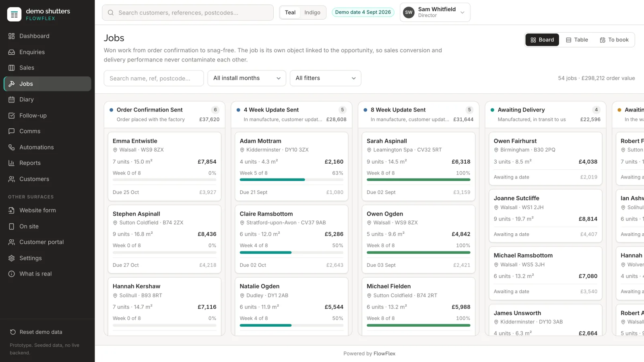Click the Enquiries inbox icon
This screenshot has width=644, height=362.
click(12, 52)
